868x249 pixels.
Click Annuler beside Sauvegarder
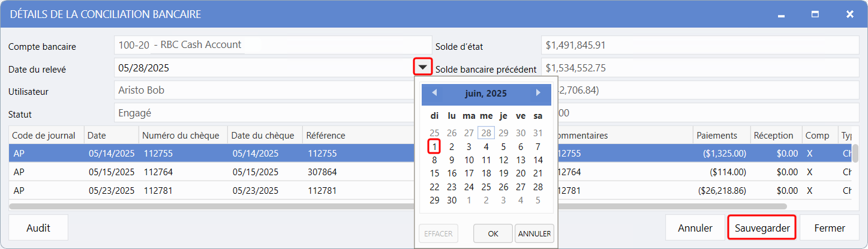pos(695,228)
